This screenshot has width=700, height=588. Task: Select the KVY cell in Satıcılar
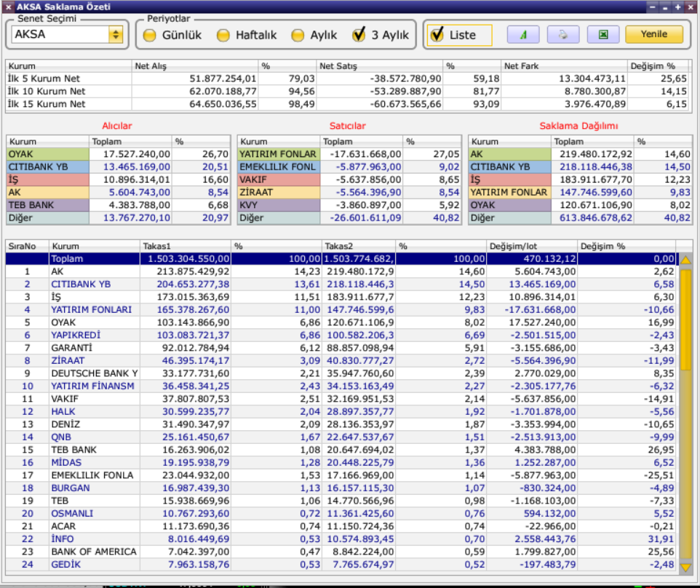(279, 205)
